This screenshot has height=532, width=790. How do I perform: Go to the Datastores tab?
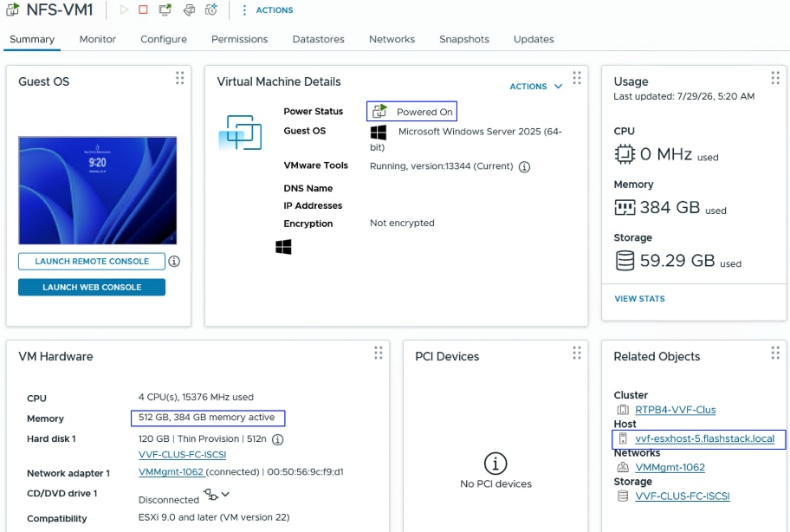pos(319,39)
